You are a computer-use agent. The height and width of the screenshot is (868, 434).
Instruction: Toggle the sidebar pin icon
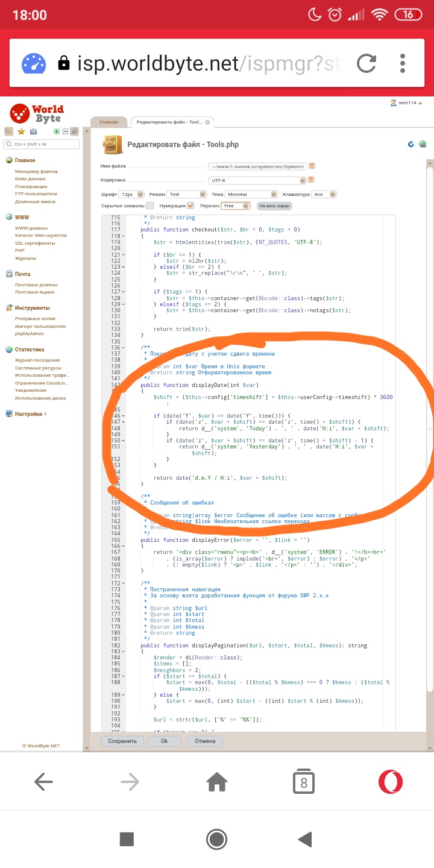[x=74, y=131]
